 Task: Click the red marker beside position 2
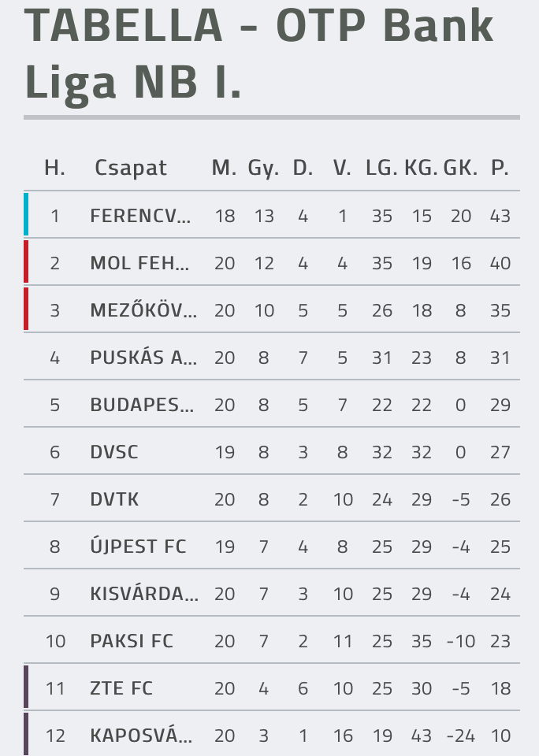tap(26, 261)
